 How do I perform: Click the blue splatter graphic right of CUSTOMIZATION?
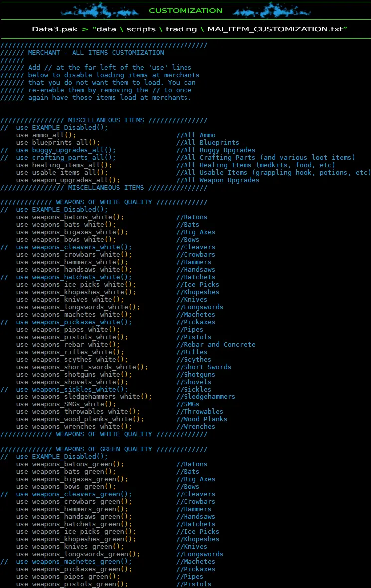(x=265, y=10)
